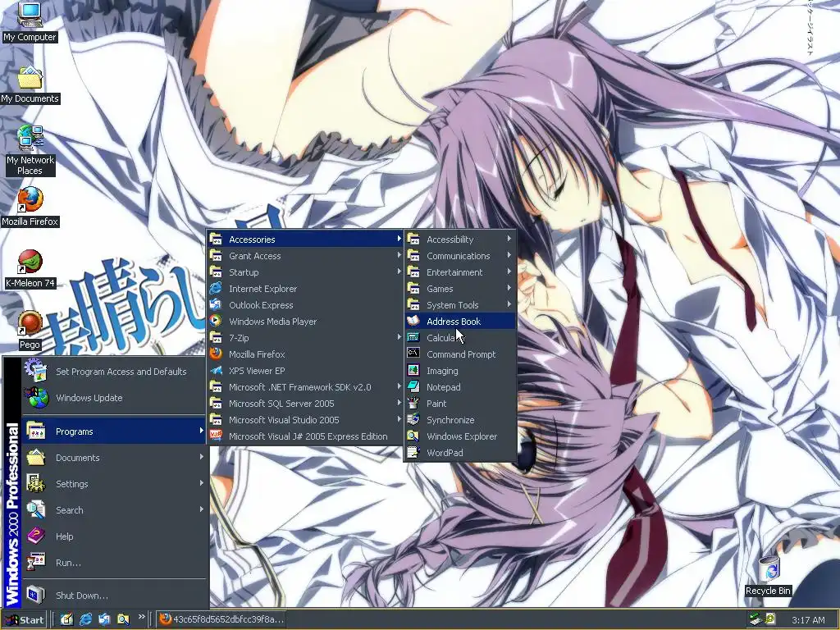Screen dimensions: 840x630
Task: Switch to the 43c65f8d5652dbfcc39f8a taskbar window
Action: point(221,619)
